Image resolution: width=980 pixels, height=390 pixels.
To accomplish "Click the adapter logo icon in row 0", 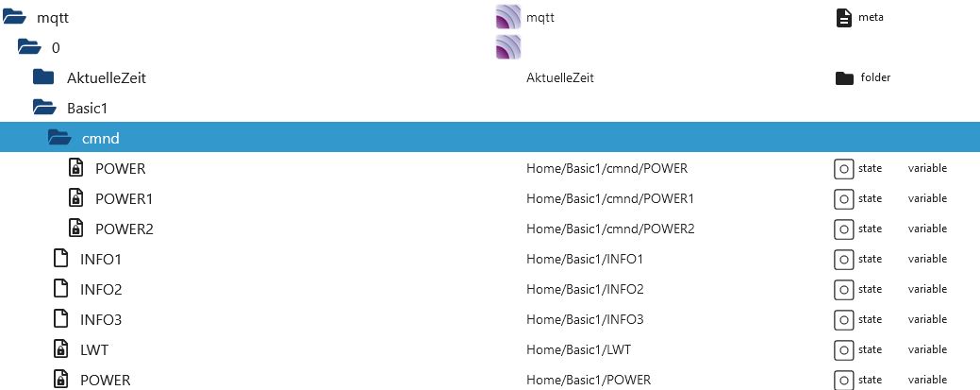I will click(508, 47).
